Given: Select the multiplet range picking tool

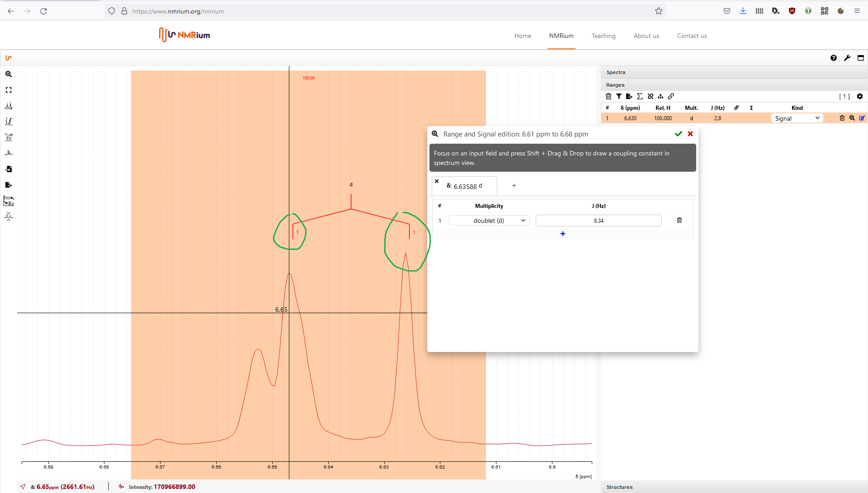Looking at the screenshot, I should pyautogui.click(x=9, y=137).
